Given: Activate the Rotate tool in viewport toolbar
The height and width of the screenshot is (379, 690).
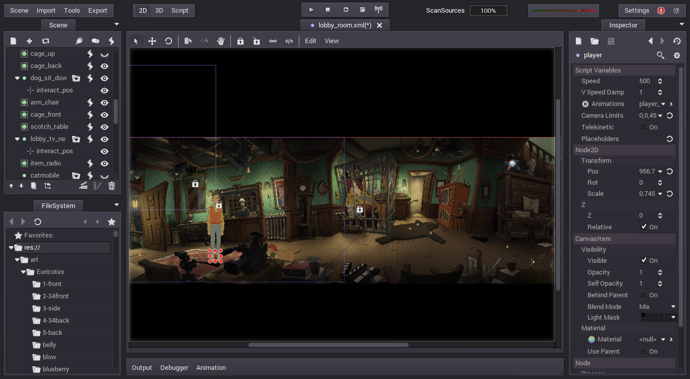Looking at the screenshot, I should coord(168,41).
